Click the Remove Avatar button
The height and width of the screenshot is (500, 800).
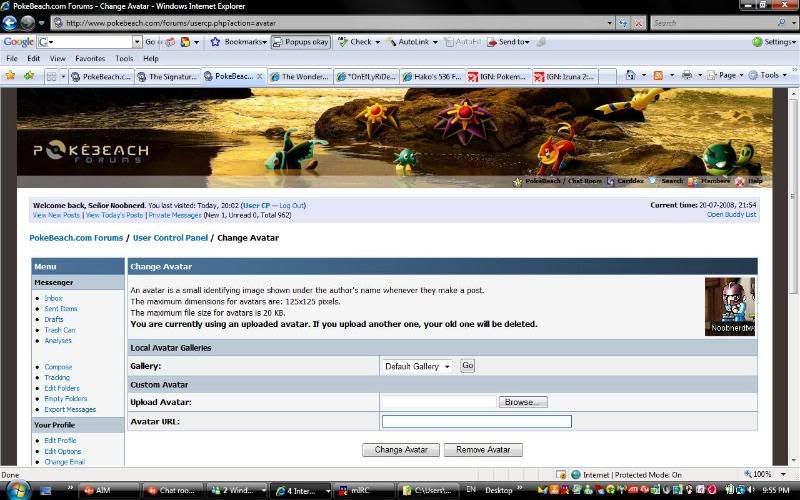pyautogui.click(x=483, y=450)
